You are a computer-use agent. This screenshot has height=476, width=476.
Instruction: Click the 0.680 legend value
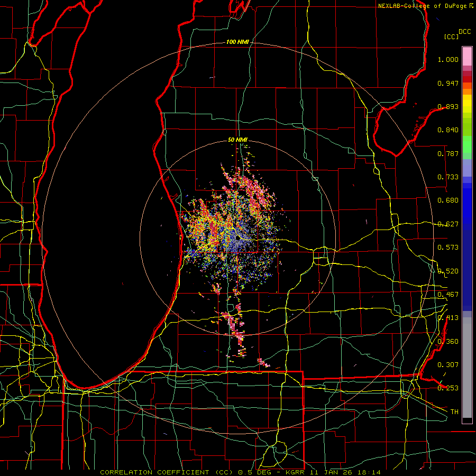(448, 200)
